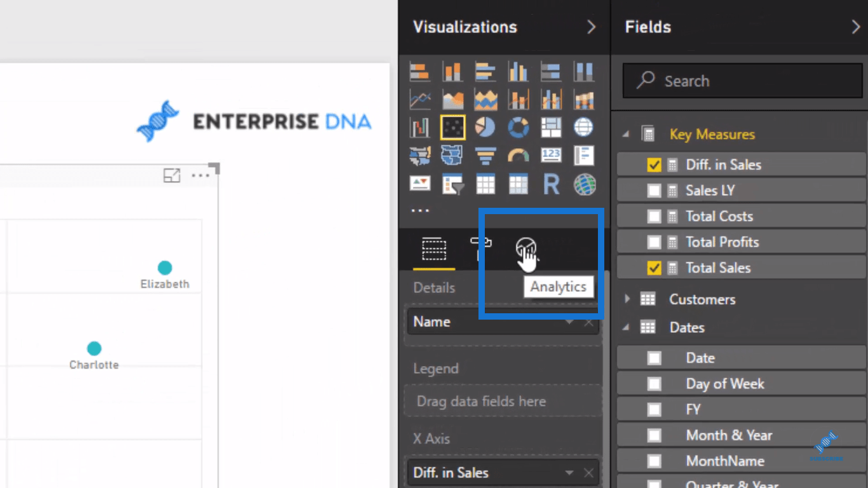Select the Filled map visual
The width and height of the screenshot is (868, 488).
point(419,156)
